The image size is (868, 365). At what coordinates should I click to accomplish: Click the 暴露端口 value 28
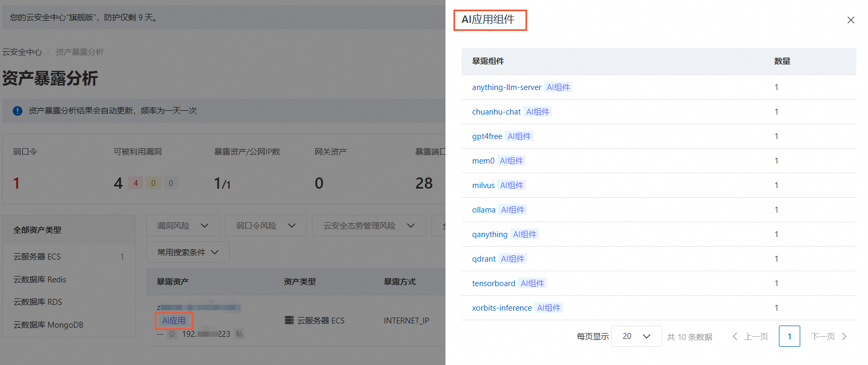(x=424, y=183)
